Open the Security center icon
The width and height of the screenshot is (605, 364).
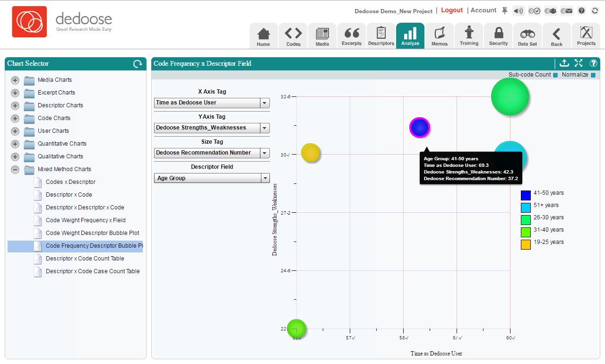tap(498, 36)
